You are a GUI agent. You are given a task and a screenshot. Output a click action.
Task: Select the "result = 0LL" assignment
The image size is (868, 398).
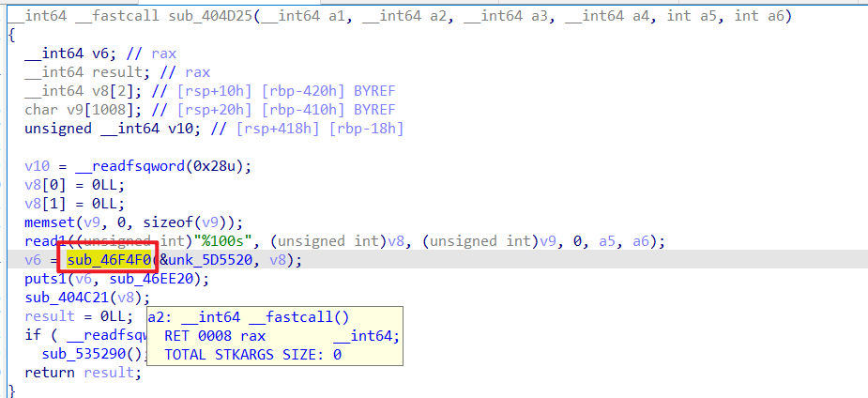tap(79, 316)
